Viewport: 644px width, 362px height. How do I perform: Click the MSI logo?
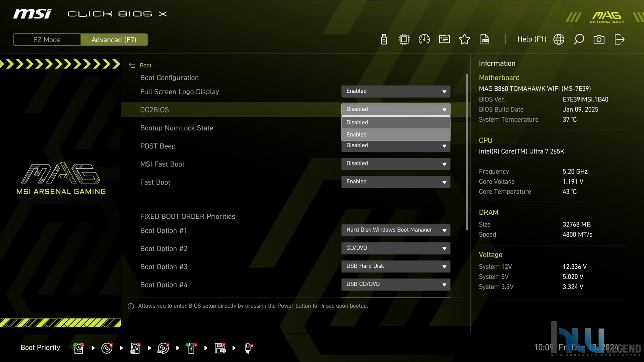point(32,14)
